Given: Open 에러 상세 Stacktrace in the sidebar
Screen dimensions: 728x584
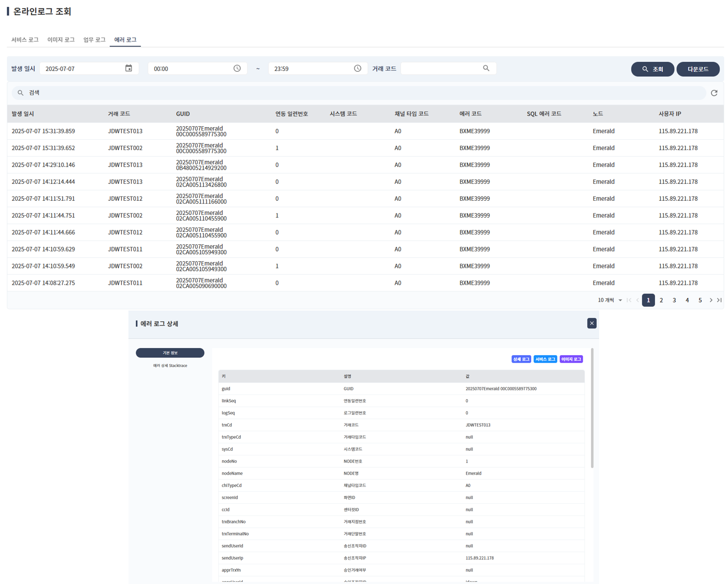Looking at the screenshot, I should (170, 365).
